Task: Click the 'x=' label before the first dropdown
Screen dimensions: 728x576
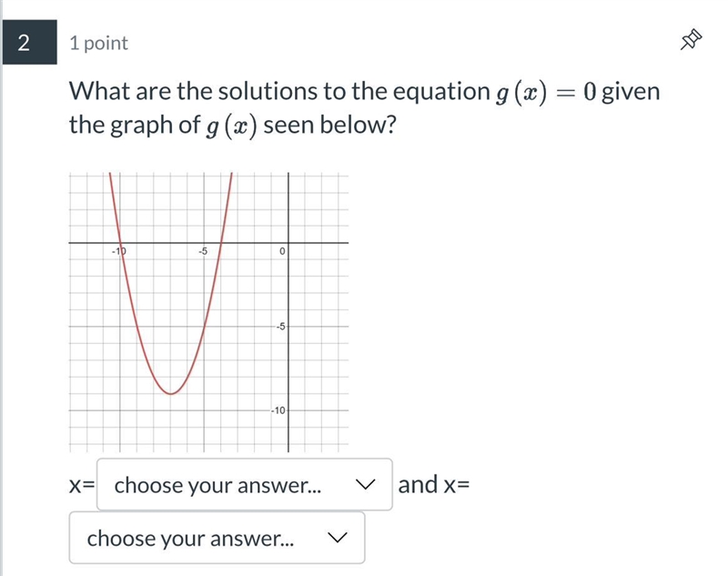Action: click(x=82, y=485)
